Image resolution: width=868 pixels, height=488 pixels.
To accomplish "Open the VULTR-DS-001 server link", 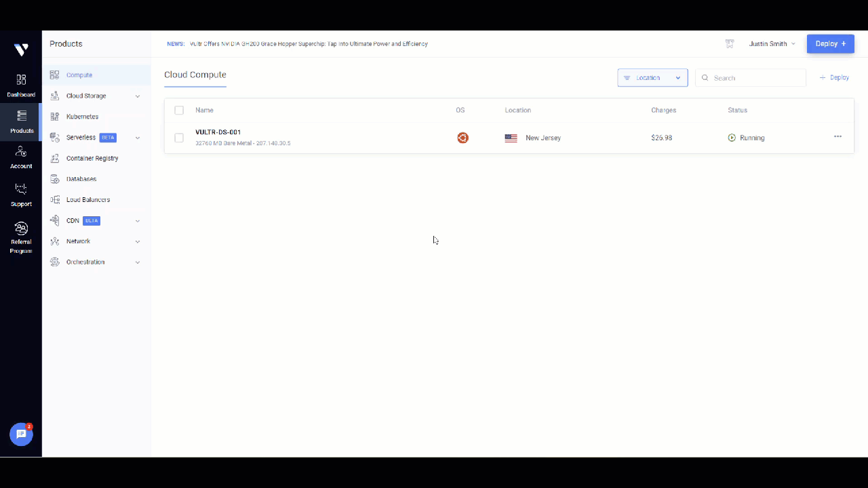I will 217,131.
